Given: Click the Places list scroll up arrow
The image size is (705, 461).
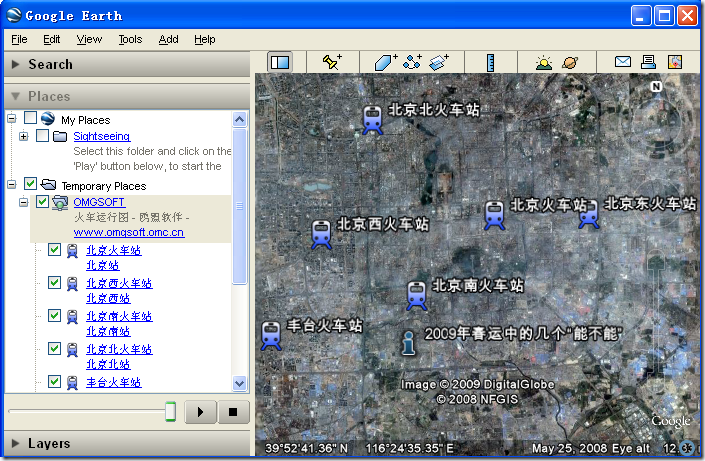Looking at the screenshot, I should 239,120.
